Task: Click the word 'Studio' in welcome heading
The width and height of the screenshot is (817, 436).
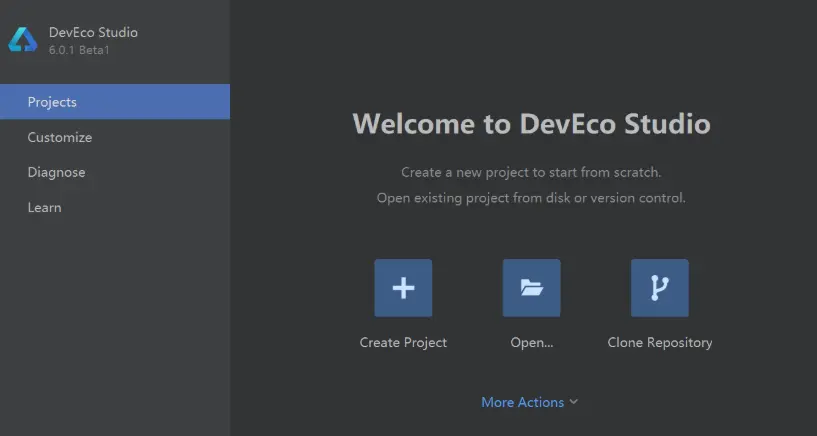Action: click(667, 124)
